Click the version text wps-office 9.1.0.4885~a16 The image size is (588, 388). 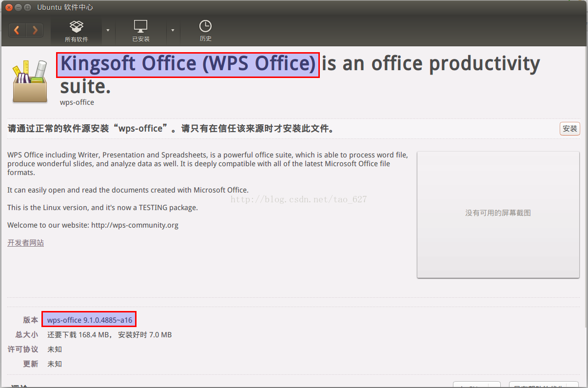(89, 320)
